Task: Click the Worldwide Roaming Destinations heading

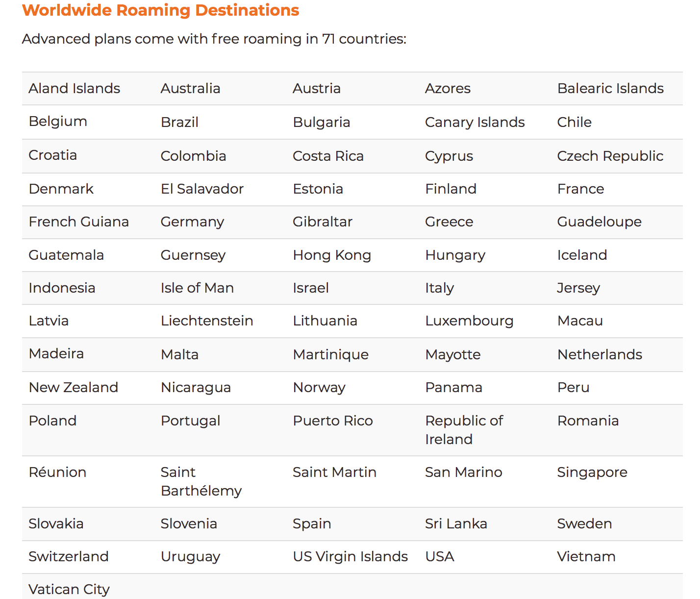Action: click(x=160, y=10)
